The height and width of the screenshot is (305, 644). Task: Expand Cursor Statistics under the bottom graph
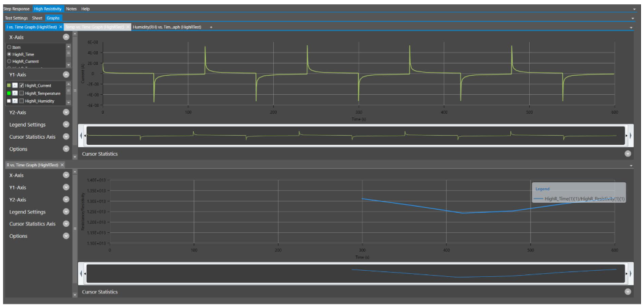click(628, 292)
